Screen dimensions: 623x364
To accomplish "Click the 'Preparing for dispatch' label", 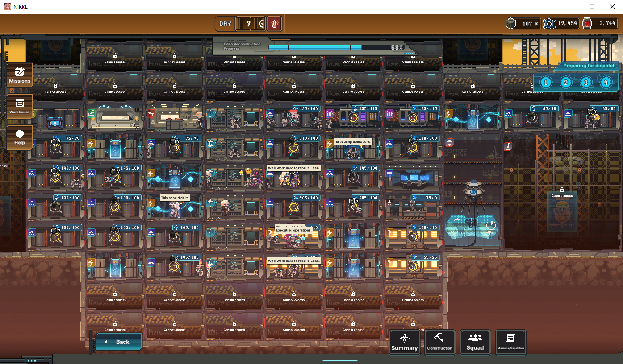I will tap(589, 66).
